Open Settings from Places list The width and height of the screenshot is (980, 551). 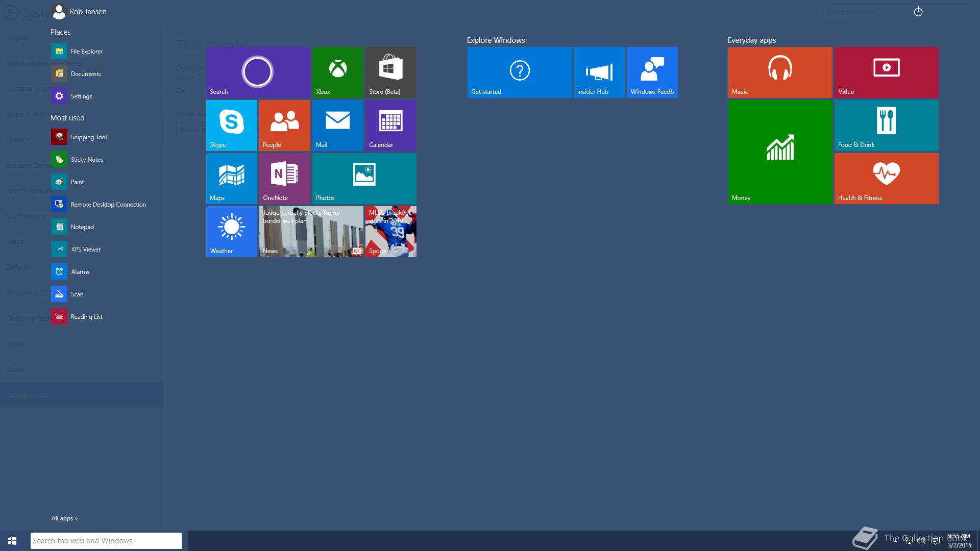pyautogui.click(x=71, y=96)
